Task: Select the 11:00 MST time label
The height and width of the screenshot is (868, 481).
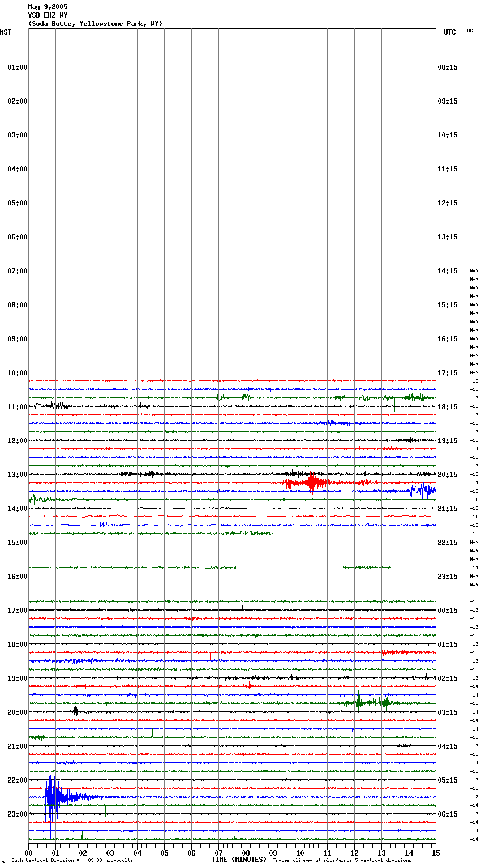Action: pos(18,407)
